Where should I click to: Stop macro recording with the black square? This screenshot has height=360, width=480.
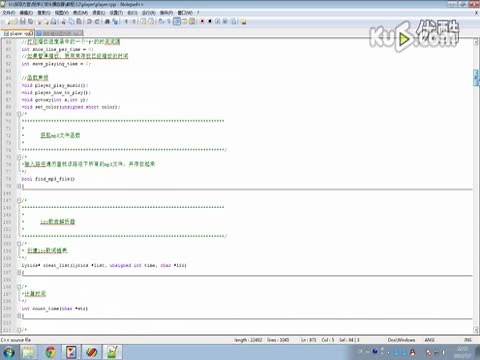(x=210, y=21)
